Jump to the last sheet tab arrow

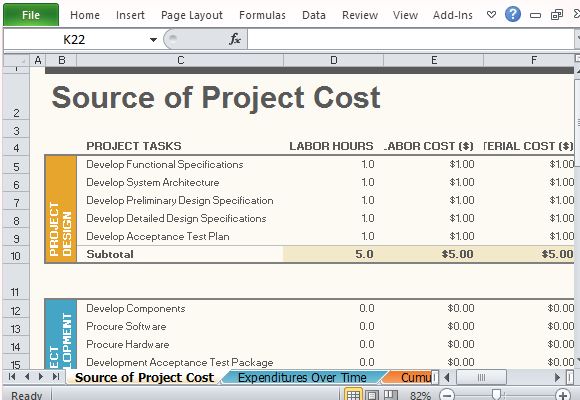(55, 377)
